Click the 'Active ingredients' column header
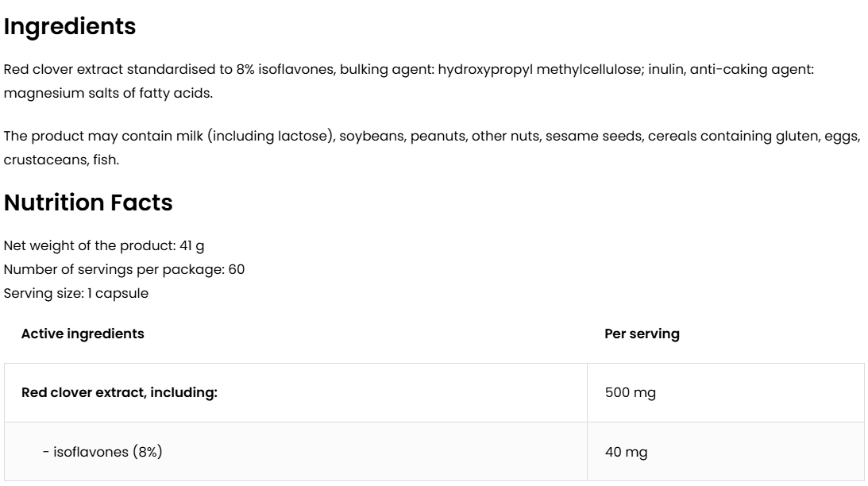Viewport: 868px width, 486px height. coord(83,334)
